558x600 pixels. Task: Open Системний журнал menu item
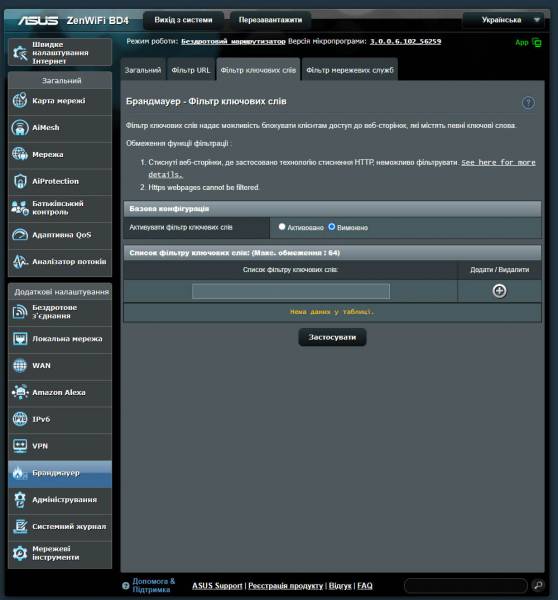(60, 527)
